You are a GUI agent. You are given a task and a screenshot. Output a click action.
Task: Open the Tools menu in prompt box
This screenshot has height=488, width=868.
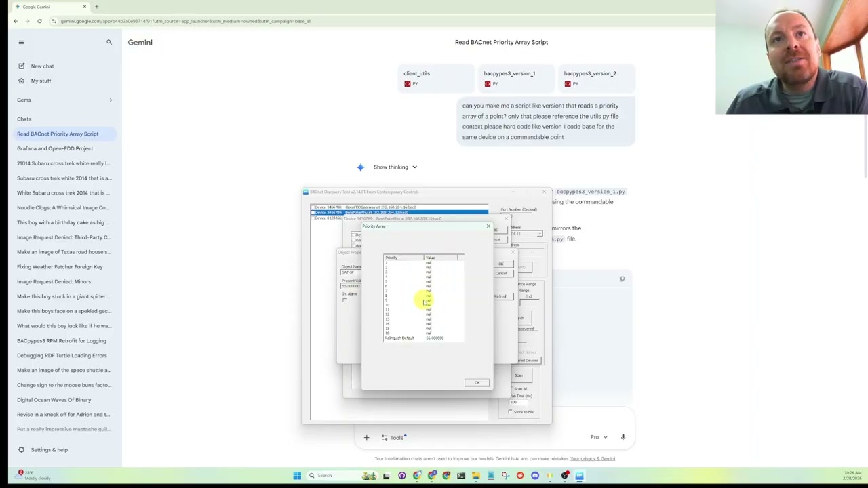[393, 437]
